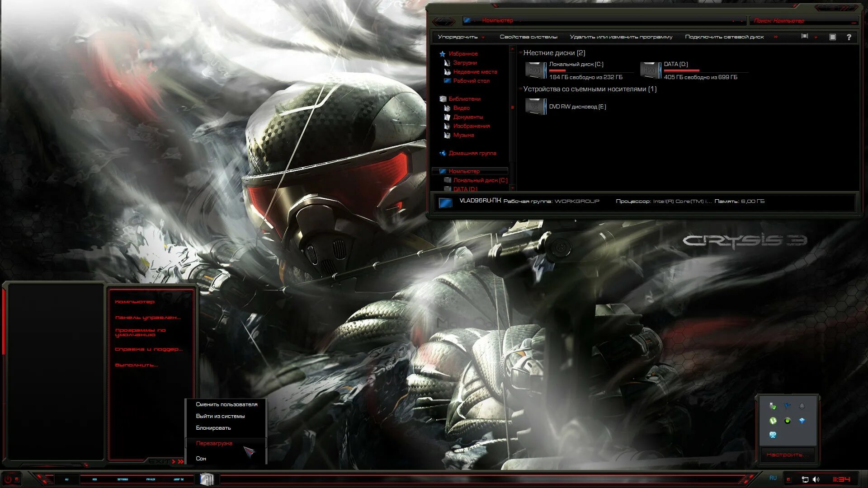
Task: Toggle the preview pane icon in Explorer toolbar
Action: coord(833,37)
